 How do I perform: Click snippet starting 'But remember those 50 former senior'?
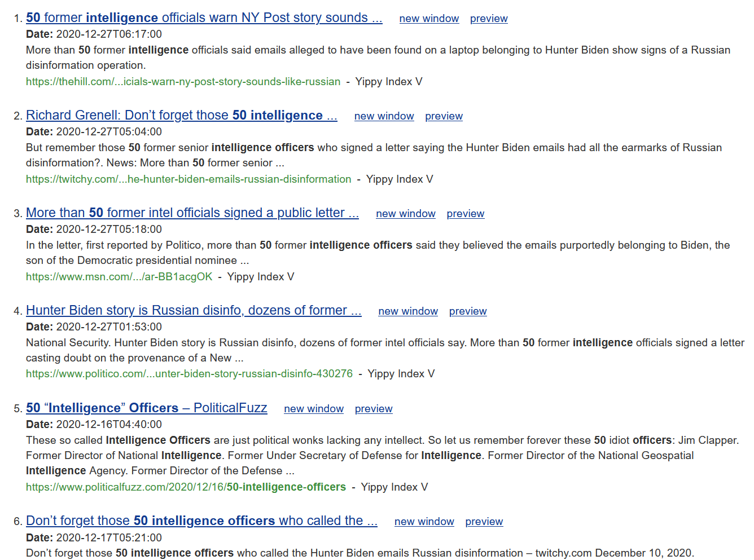[x=374, y=155]
